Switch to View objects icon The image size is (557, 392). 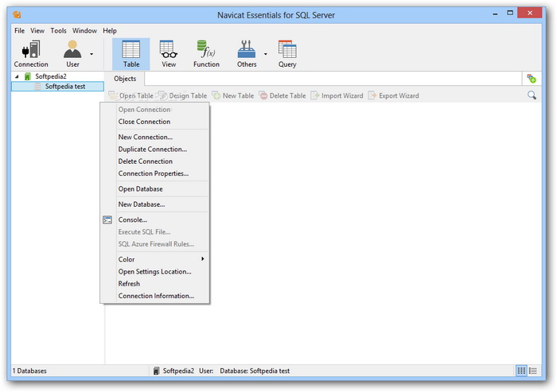coord(169,52)
